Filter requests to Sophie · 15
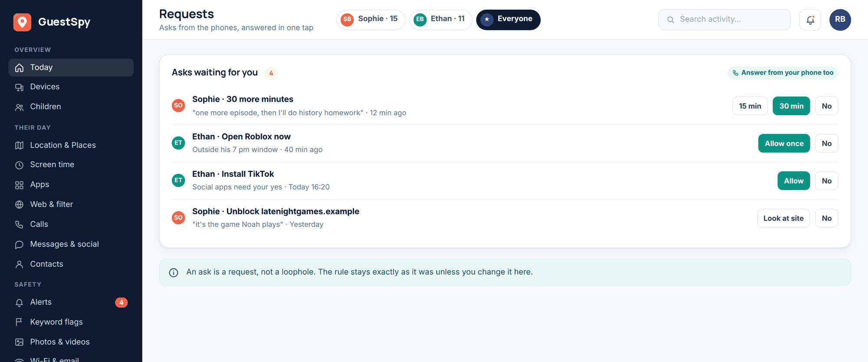Screen dimensions: 868x362 click(x=371, y=20)
